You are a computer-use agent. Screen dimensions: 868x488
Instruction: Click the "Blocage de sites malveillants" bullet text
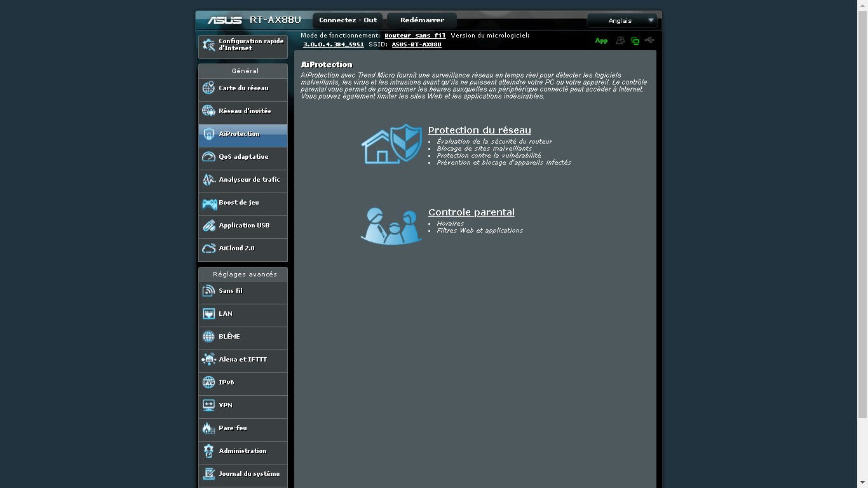coord(484,149)
